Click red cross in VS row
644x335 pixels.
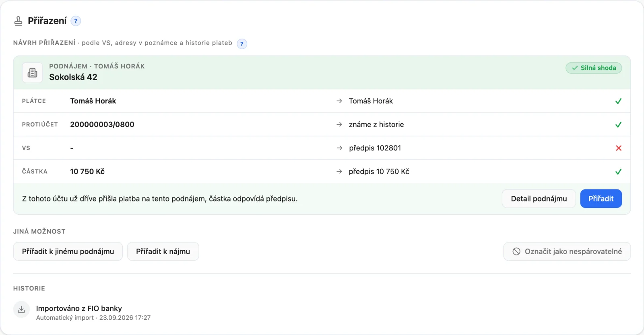point(619,148)
